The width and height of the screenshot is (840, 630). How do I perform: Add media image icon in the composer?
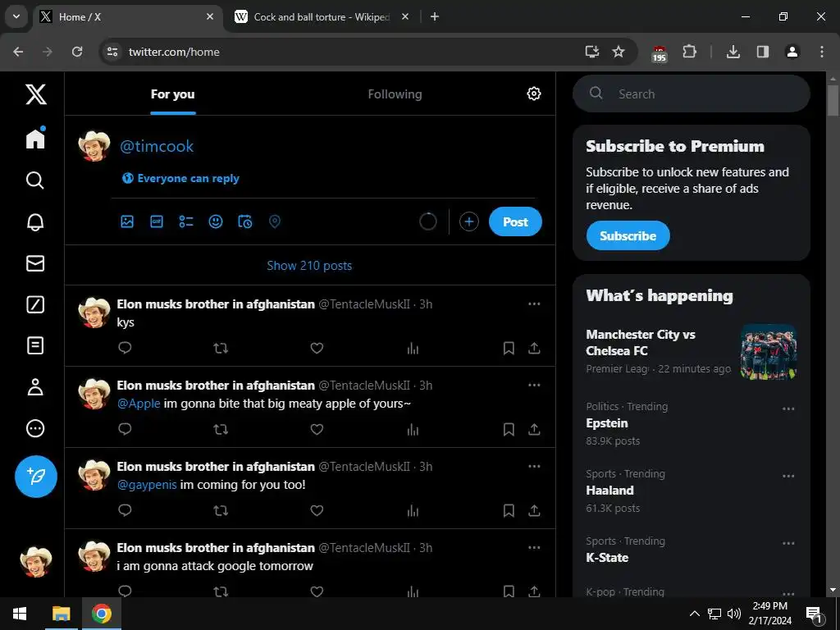127,221
